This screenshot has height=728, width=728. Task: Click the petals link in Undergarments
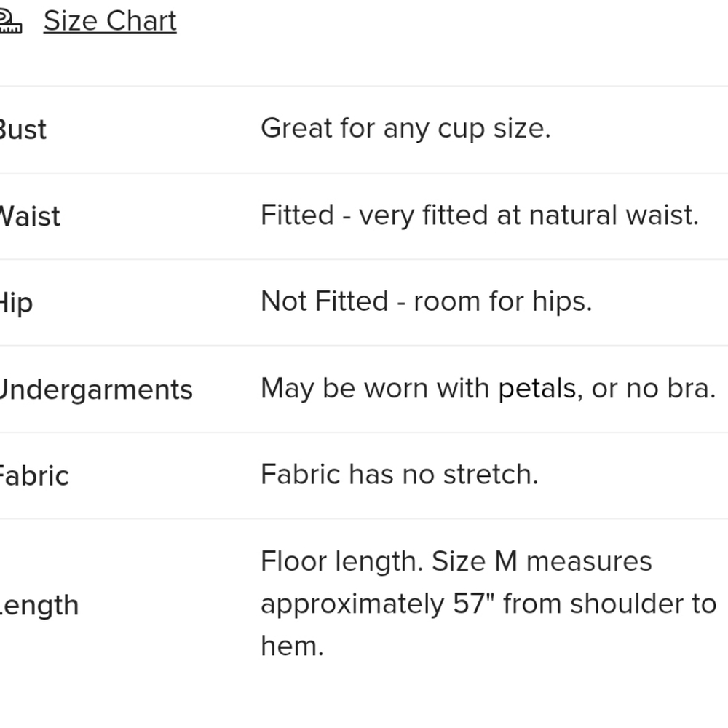tap(537, 389)
